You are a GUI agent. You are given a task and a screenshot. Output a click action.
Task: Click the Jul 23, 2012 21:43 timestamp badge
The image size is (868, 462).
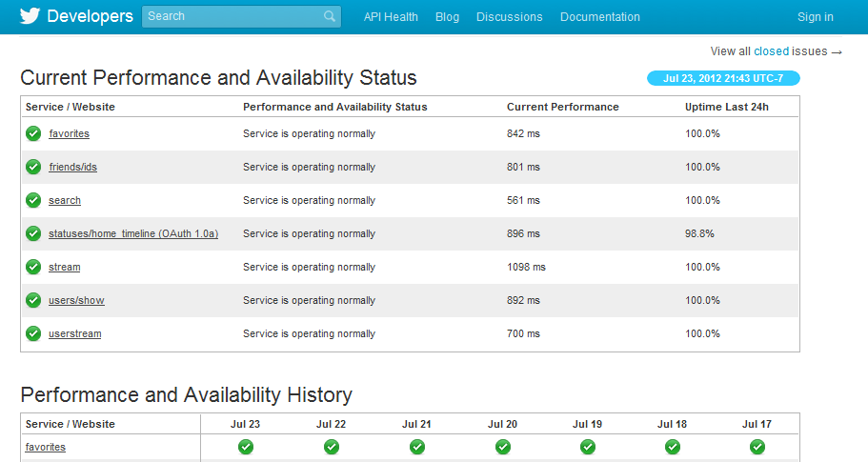click(x=723, y=78)
